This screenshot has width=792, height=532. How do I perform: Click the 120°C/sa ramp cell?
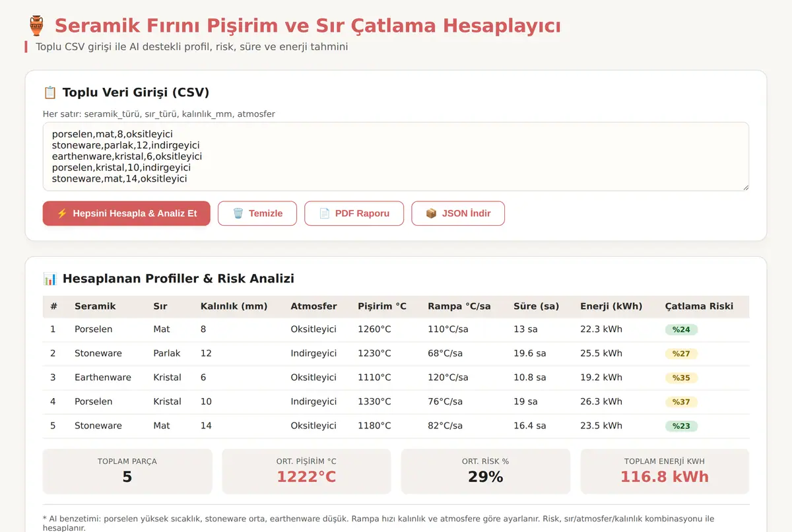(448, 378)
